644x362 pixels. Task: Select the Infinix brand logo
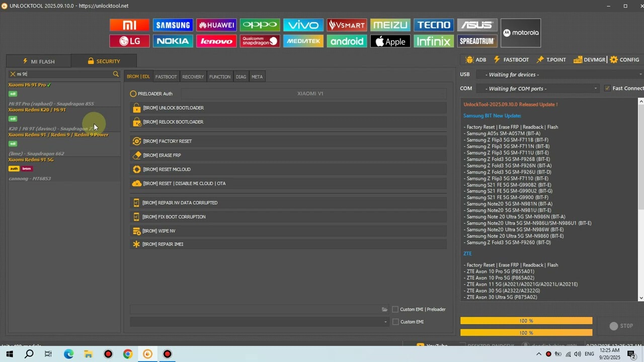click(434, 41)
